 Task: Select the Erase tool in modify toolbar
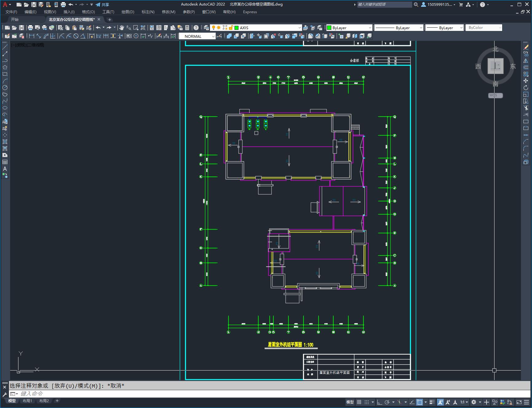coord(526,47)
